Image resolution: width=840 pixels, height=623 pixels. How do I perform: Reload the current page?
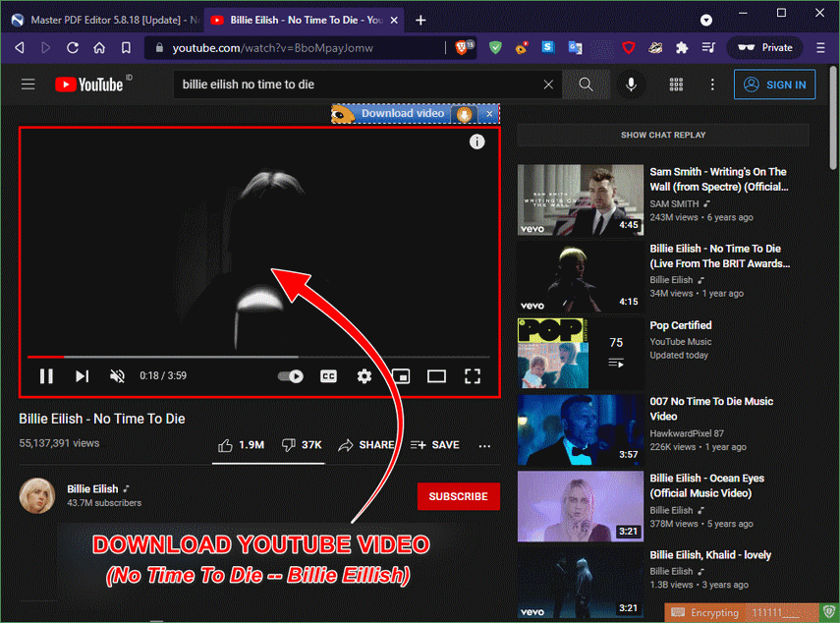(73, 48)
